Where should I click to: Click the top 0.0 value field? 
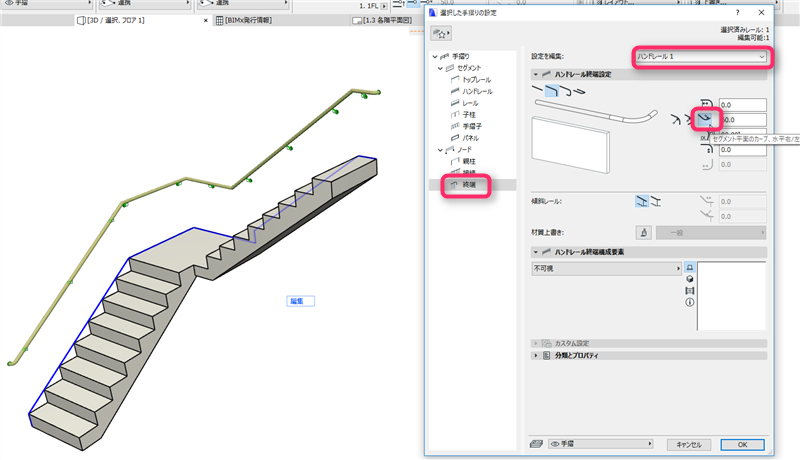[x=742, y=105]
